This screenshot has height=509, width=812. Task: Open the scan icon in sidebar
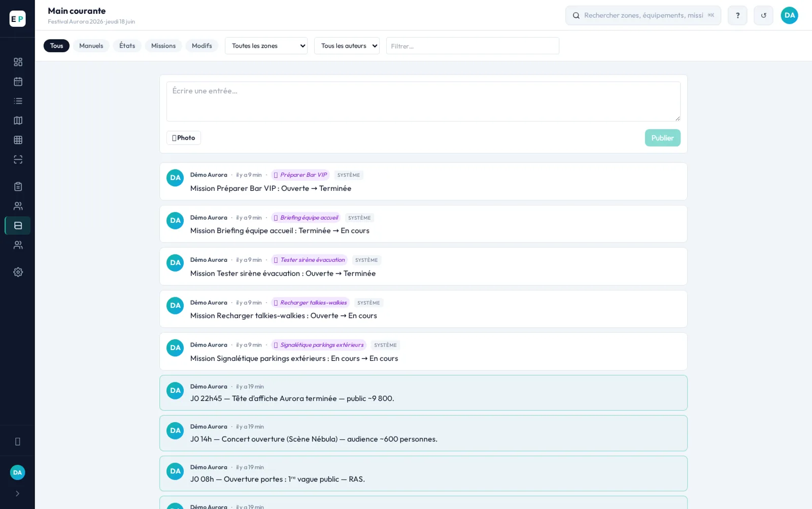[18, 159]
